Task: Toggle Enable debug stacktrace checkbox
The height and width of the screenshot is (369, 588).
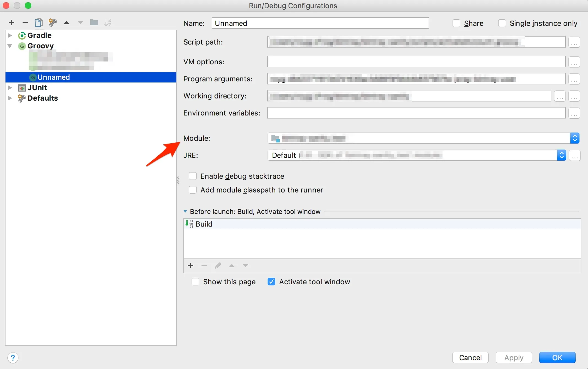Action: pos(193,176)
